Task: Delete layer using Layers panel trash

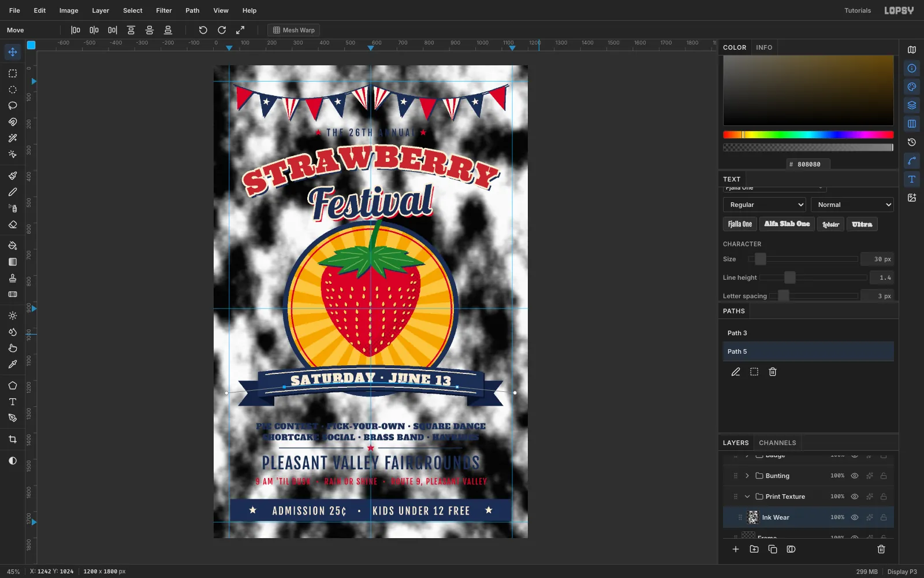Action: click(881, 549)
